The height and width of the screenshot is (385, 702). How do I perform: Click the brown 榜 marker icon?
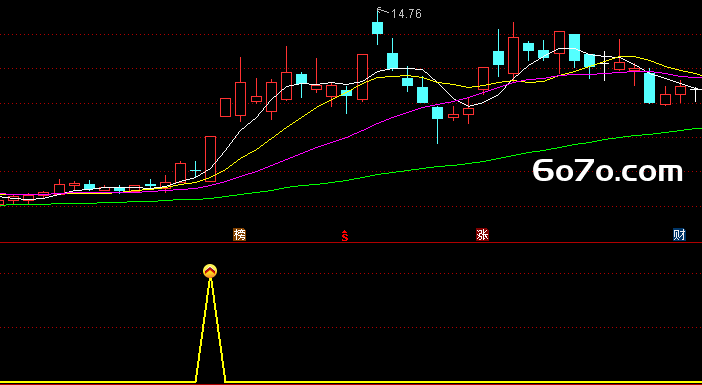click(240, 235)
